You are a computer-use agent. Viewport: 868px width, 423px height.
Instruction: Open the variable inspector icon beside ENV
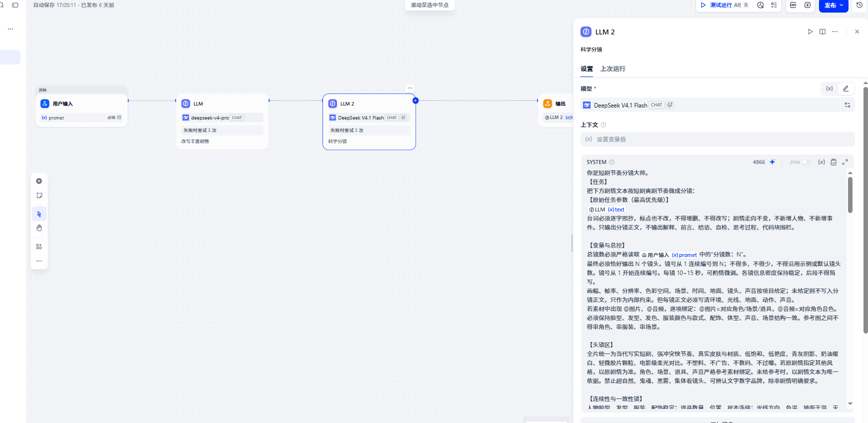coord(807,5)
